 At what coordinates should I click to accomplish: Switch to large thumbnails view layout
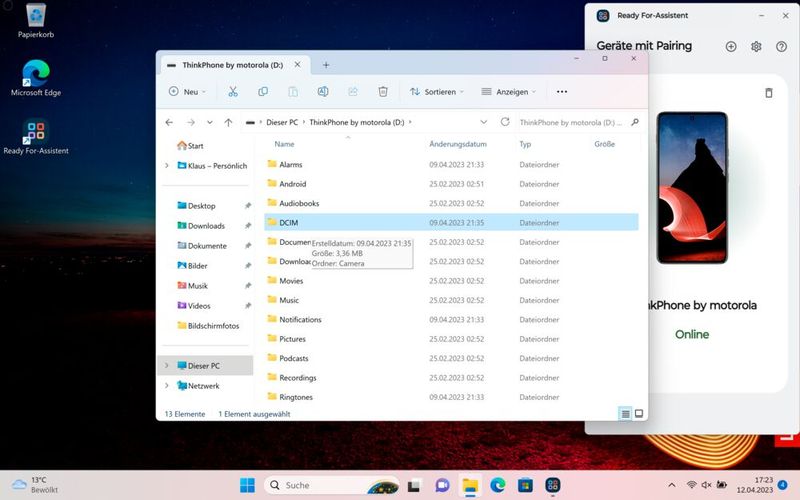tap(639, 413)
